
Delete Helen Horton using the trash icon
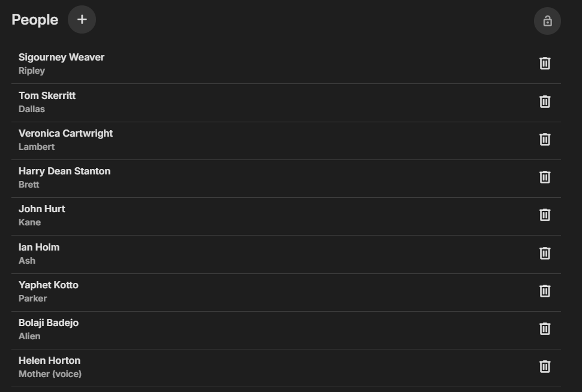coord(545,367)
